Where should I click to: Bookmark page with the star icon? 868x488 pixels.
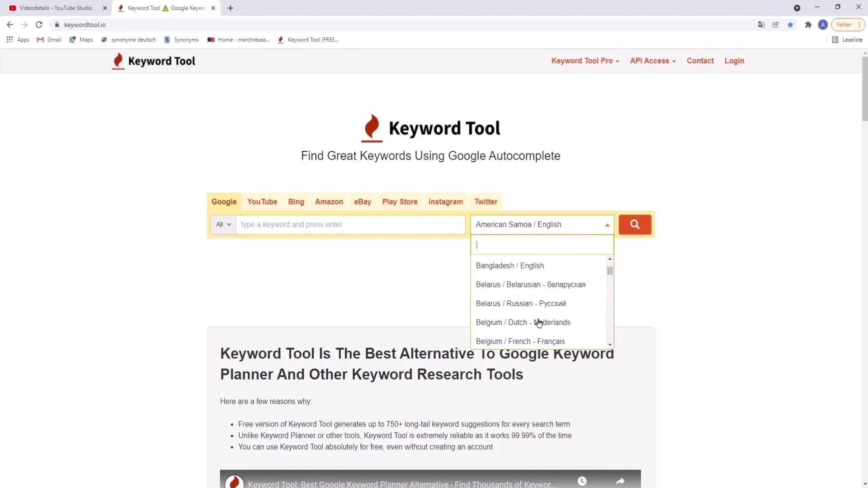click(x=790, y=25)
